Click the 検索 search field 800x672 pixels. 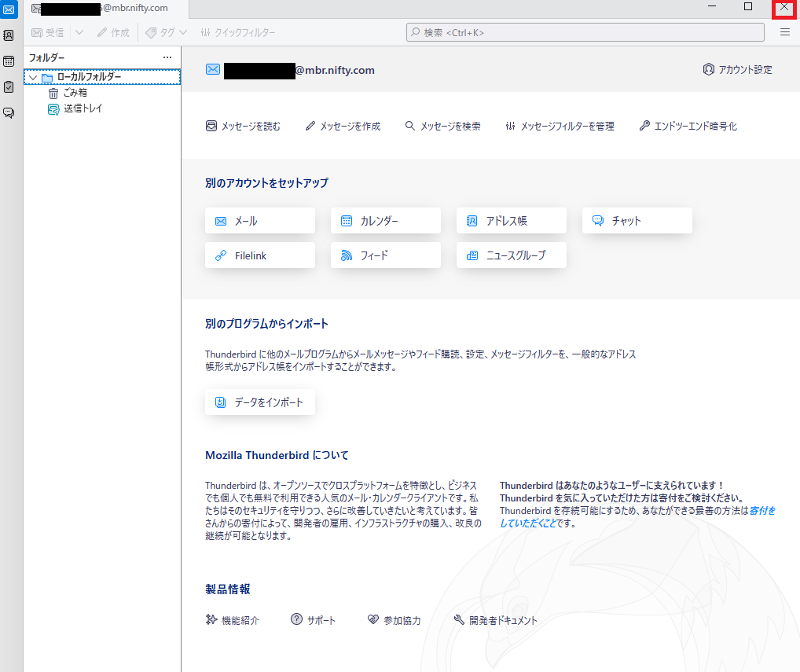[x=585, y=32]
